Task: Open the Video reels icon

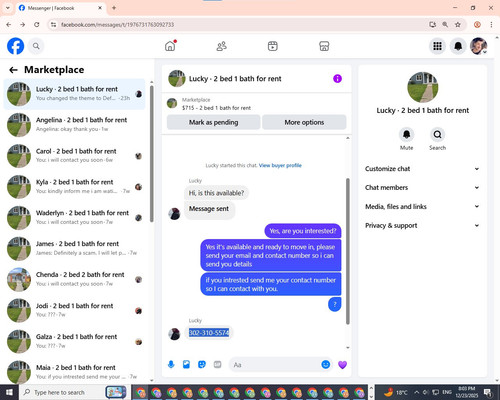Action: pos(273,46)
